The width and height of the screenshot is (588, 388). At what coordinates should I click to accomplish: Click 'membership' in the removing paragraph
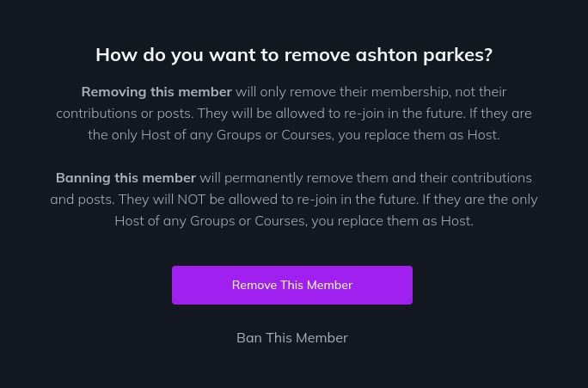[x=410, y=91]
